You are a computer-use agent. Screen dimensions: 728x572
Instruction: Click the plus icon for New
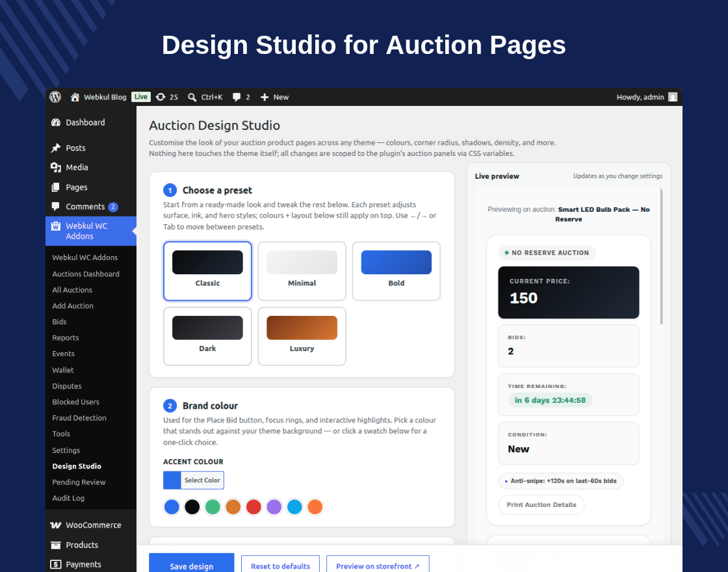tap(265, 97)
